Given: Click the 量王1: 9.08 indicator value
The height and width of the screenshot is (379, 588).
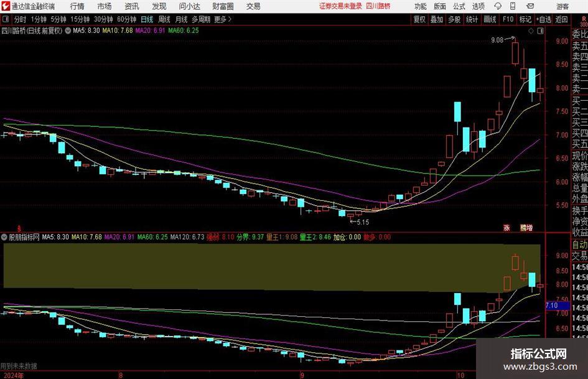Looking at the screenshot, I should (x=282, y=237).
